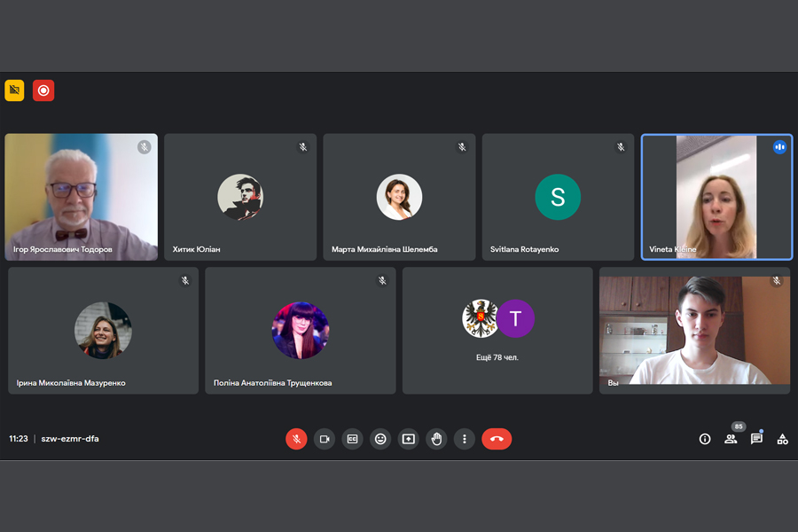Turn on captions with the CC button
This screenshot has height=532, width=798.
click(x=352, y=439)
